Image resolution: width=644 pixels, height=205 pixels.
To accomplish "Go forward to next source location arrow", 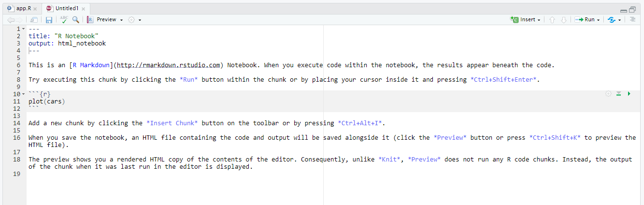I will [x=19, y=20].
